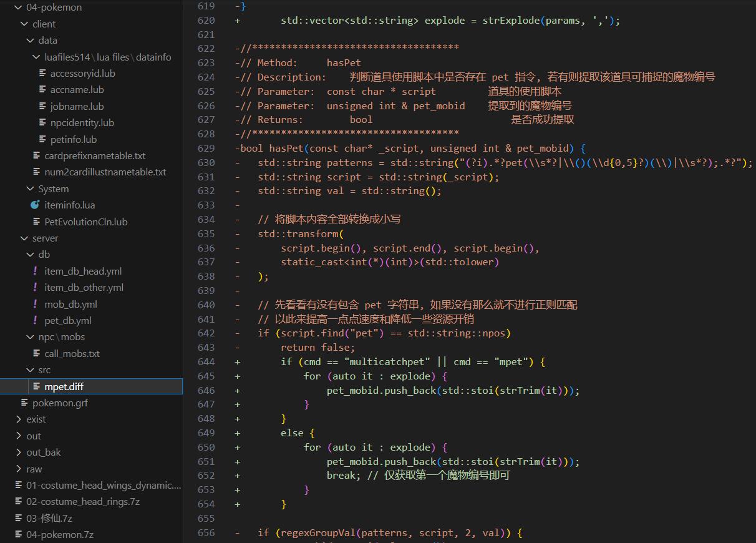Click the Lua icon beside iteminfo.lua

point(35,205)
